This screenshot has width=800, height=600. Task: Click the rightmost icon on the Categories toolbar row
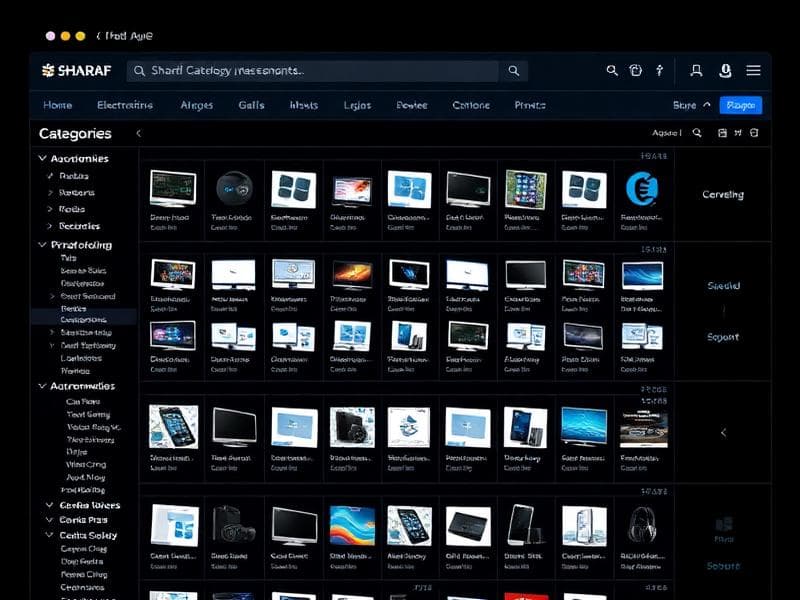[754, 133]
